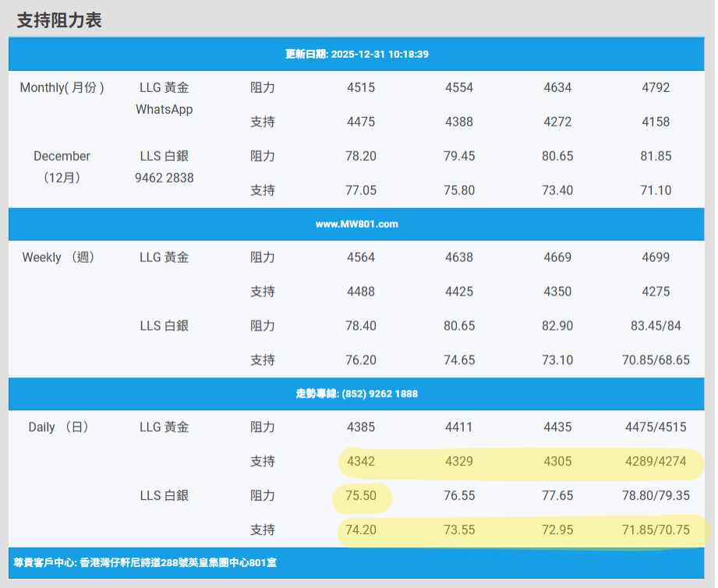Click the 4475/4515 daily gold resistance cell

tap(656, 427)
